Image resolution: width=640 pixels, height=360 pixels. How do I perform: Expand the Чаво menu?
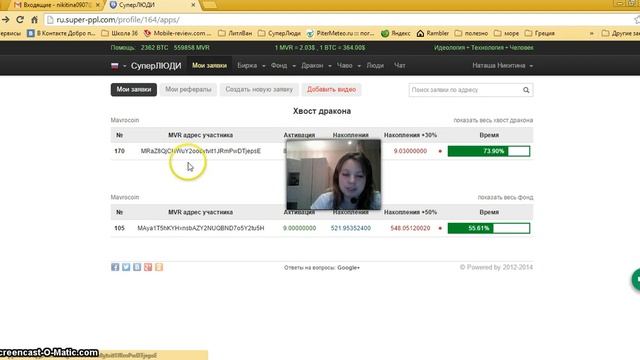pyautogui.click(x=349, y=65)
